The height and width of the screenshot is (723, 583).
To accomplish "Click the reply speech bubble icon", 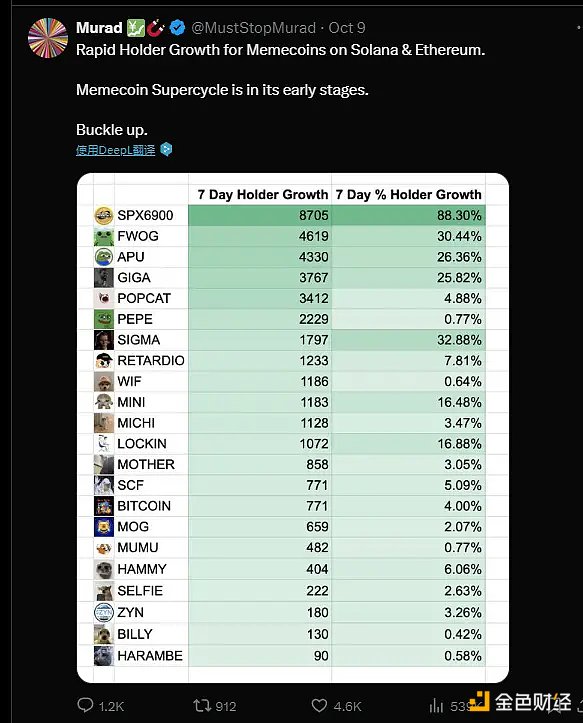I will [85, 705].
